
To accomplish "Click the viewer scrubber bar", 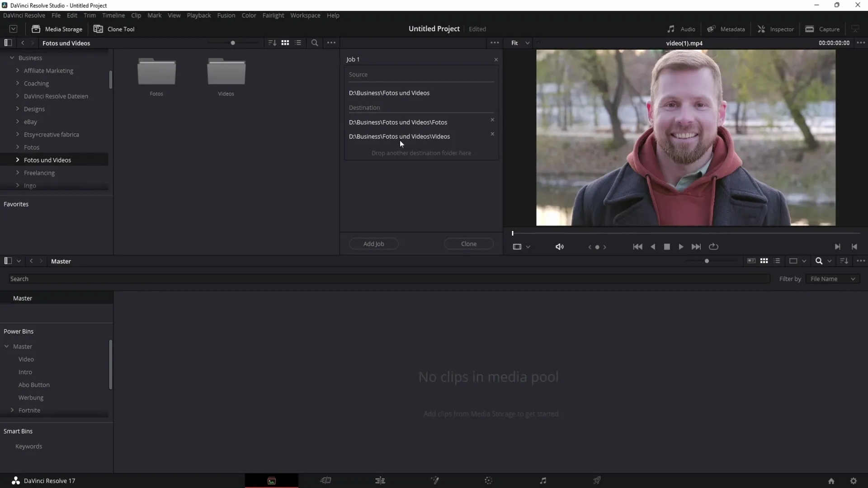I will click(686, 233).
